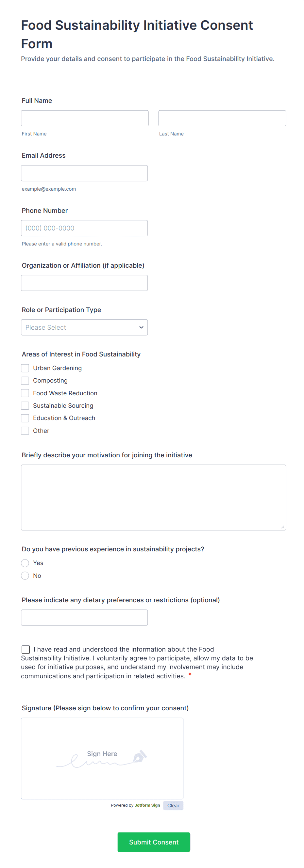304x868 pixels.
Task: Click the pen icon in signature box
Action: pyautogui.click(x=140, y=756)
